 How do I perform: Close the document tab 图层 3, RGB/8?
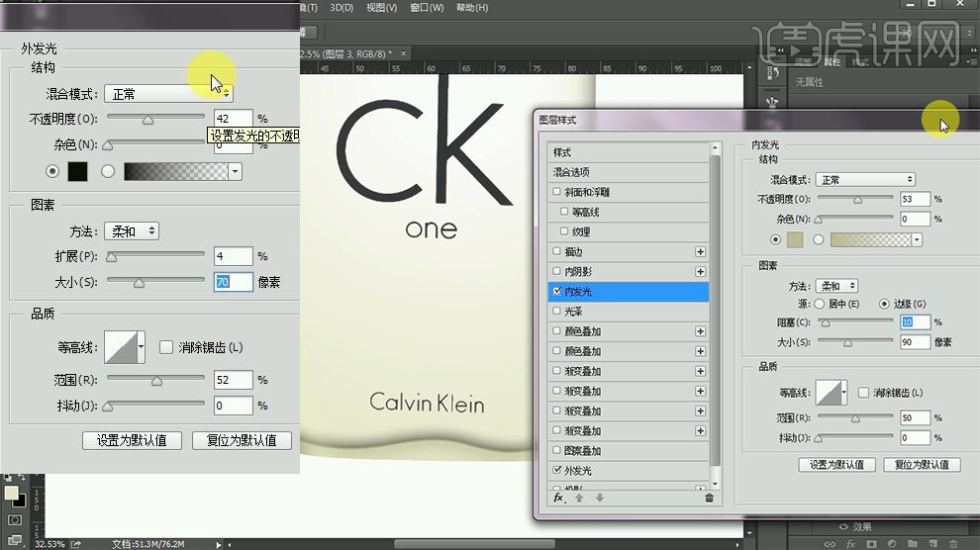(x=403, y=53)
